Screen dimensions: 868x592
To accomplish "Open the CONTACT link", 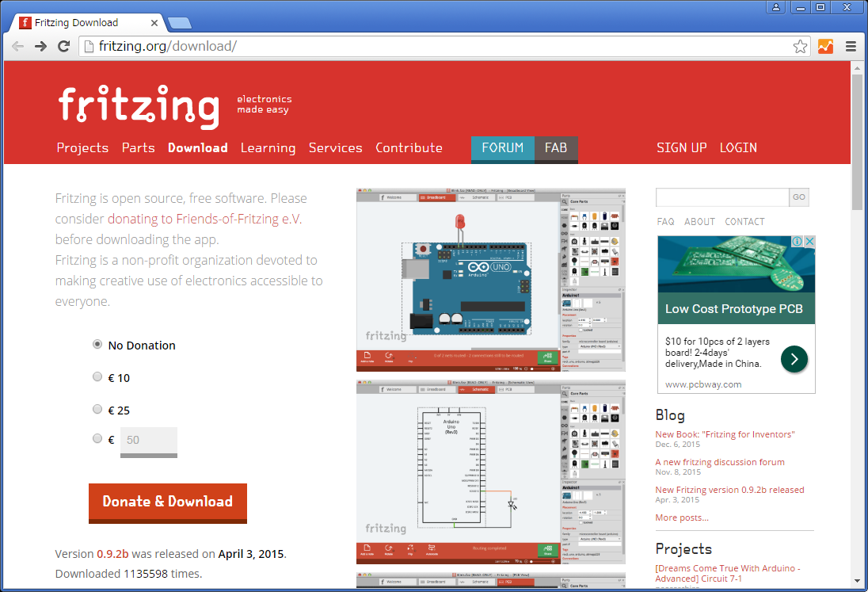I will (x=744, y=222).
